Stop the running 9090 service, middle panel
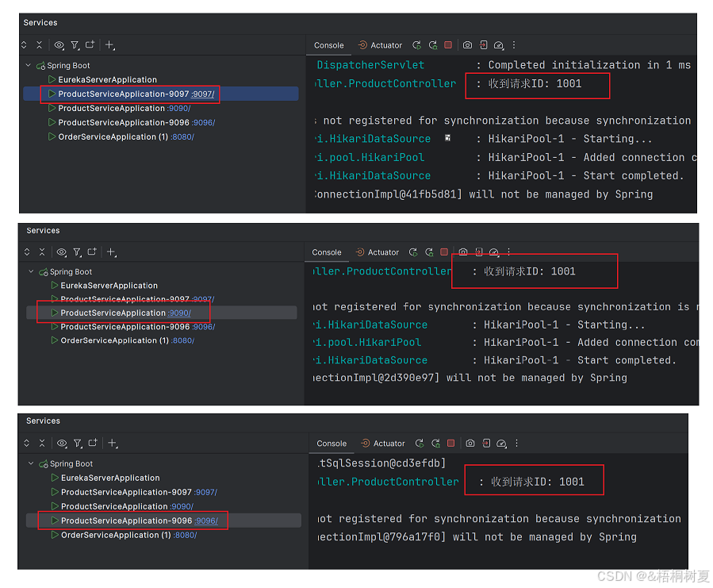This screenshot has width=713, height=588. [x=444, y=252]
